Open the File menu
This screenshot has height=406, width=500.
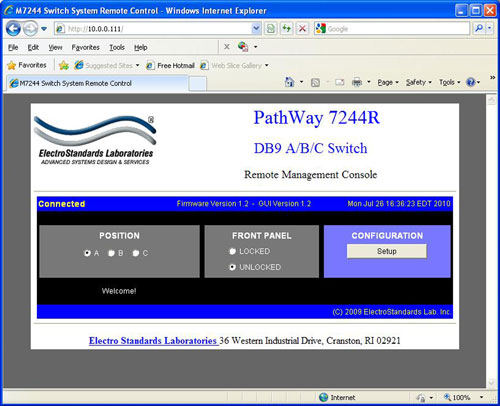pos(13,47)
